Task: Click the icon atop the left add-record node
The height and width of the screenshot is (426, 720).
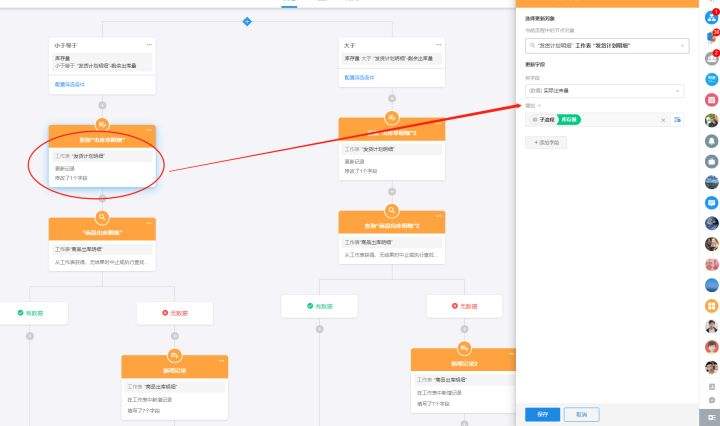Action: pos(174,355)
